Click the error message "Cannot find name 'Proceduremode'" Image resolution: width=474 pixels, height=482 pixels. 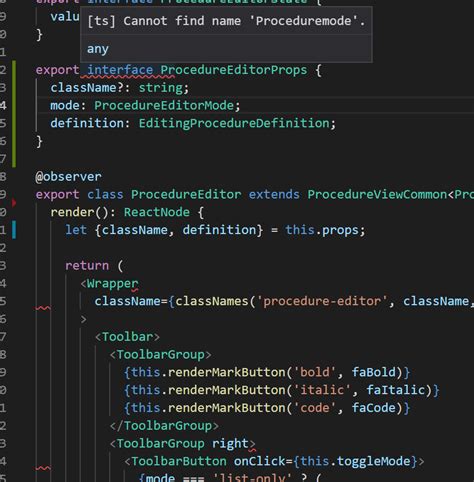[x=244, y=21]
